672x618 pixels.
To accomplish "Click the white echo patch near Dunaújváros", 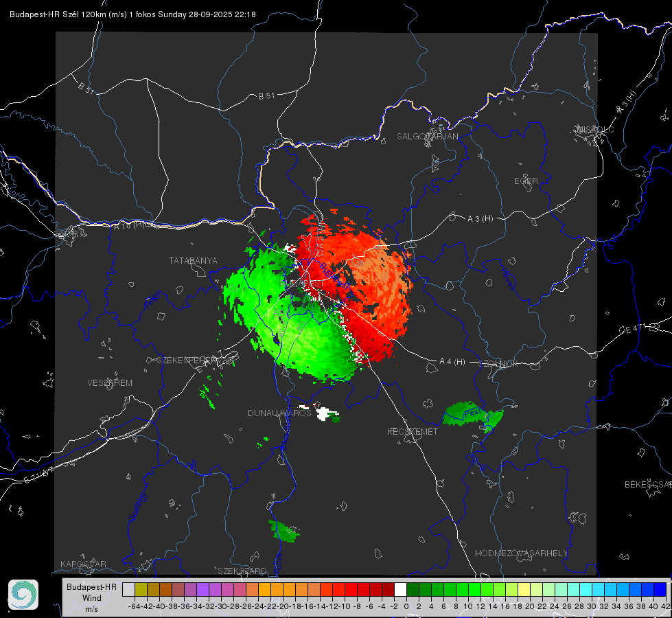I will point(325,413).
